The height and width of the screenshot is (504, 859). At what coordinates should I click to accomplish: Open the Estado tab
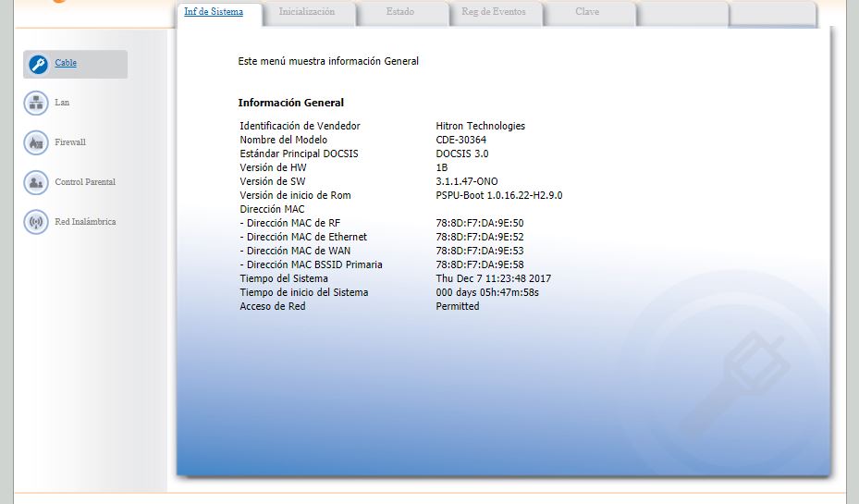point(399,12)
